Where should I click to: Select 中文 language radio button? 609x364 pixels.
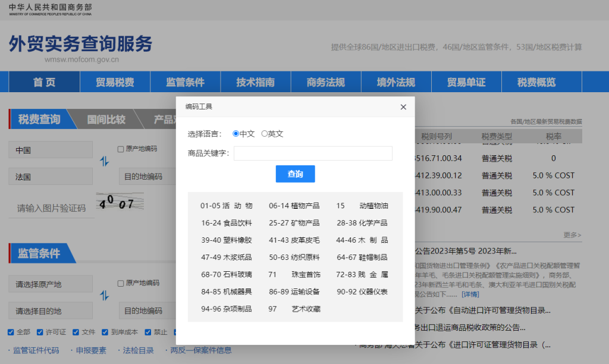coord(236,134)
